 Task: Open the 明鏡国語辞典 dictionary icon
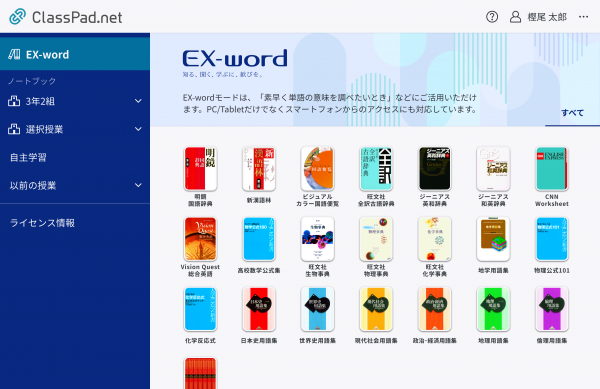coord(200,169)
